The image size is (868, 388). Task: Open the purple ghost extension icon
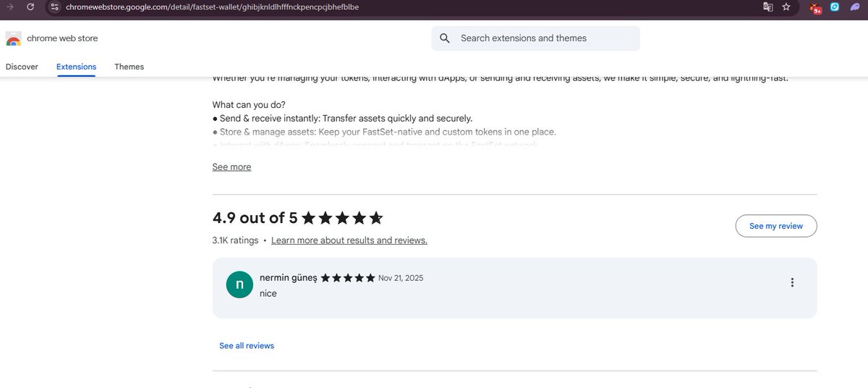pyautogui.click(x=854, y=7)
